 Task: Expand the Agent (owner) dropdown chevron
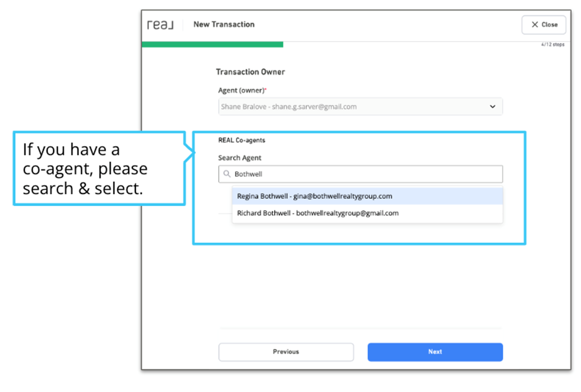coord(492,107)
